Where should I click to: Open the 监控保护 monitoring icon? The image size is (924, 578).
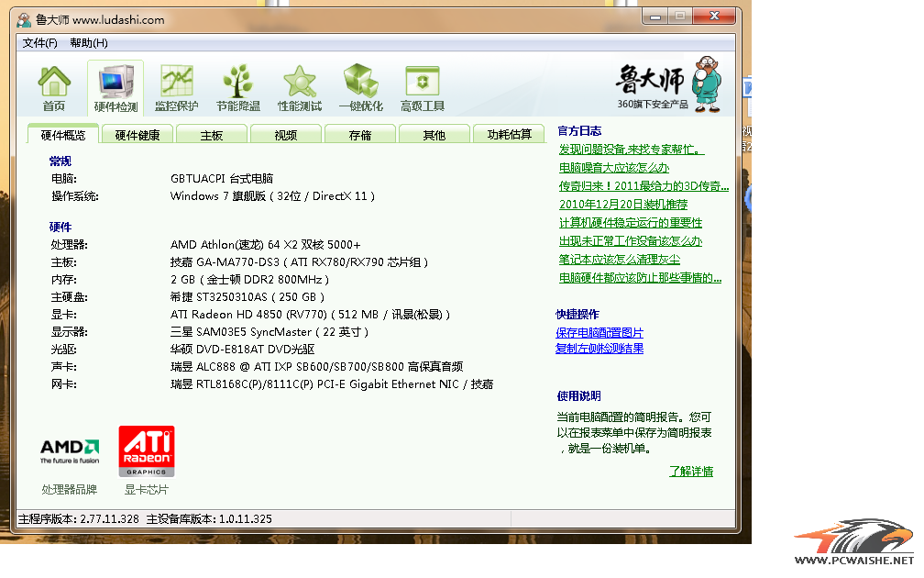(177, 88)
